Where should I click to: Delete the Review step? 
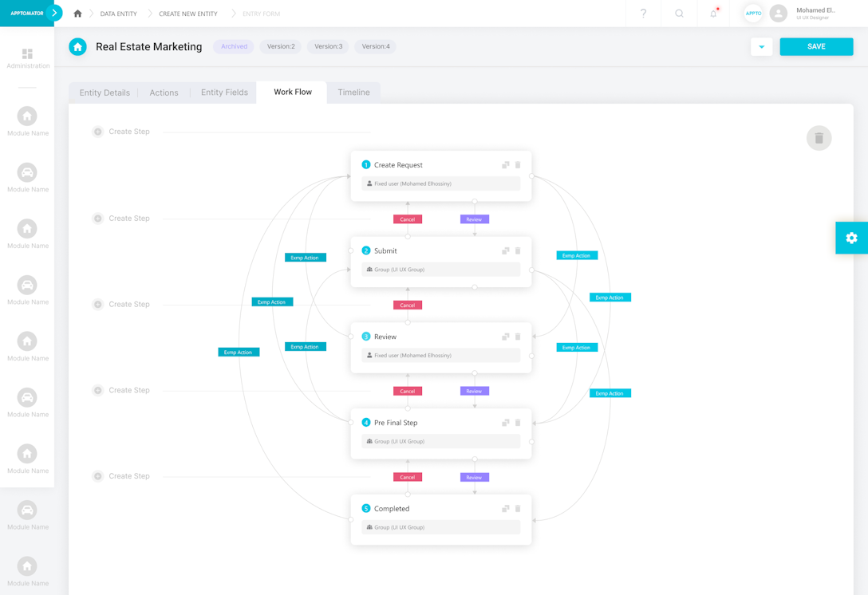pyautogui.click(x=518, y=337)
